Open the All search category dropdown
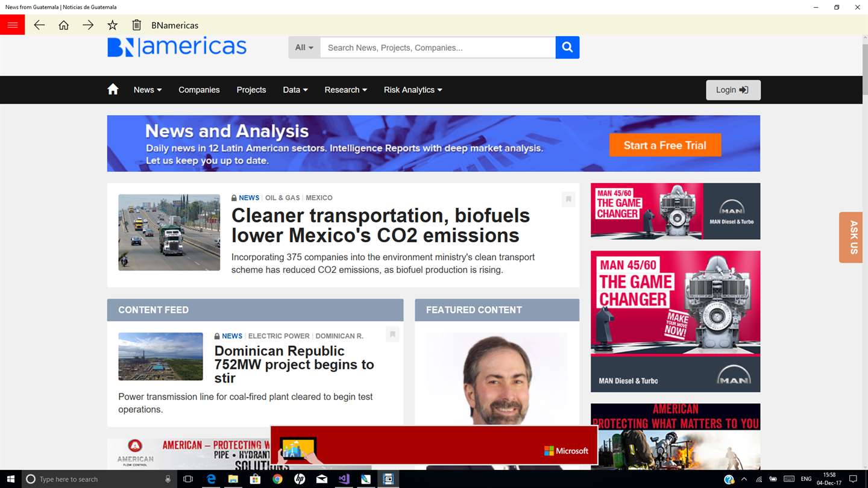 [x=304, y=48]
